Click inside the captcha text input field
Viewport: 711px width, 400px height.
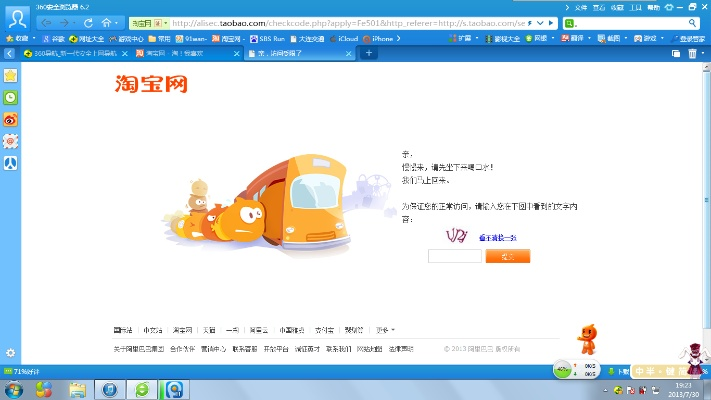454,256
